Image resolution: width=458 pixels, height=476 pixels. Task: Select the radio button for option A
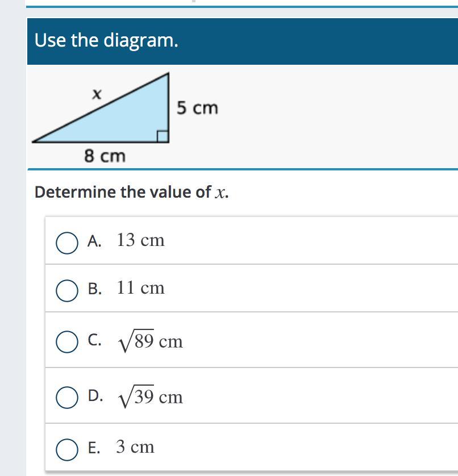point(67,243)
